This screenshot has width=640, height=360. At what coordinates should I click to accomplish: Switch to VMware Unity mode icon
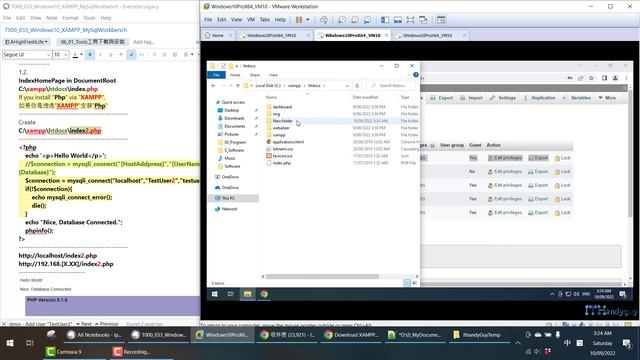click(x=423, y=20)
